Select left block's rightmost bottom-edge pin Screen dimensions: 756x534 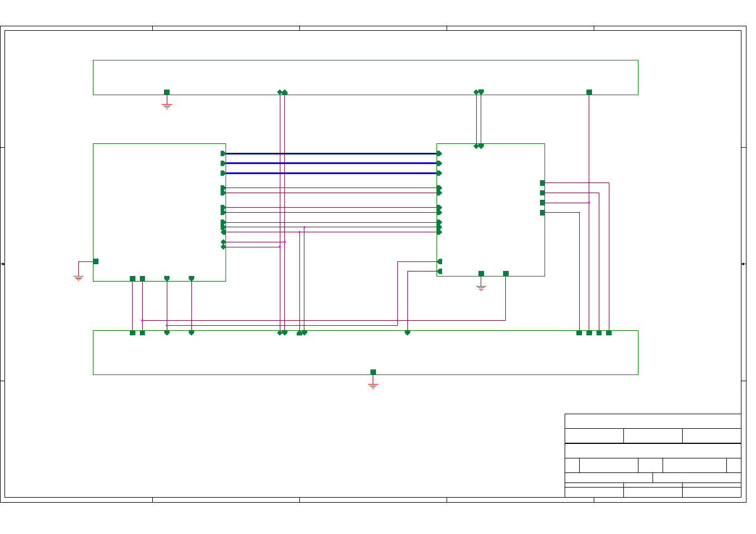191,278
